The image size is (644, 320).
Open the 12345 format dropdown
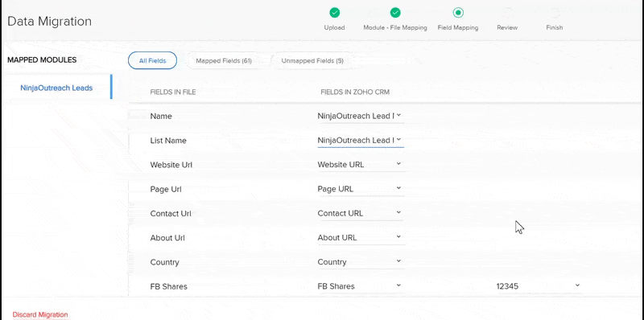click(x=539, y=286)
